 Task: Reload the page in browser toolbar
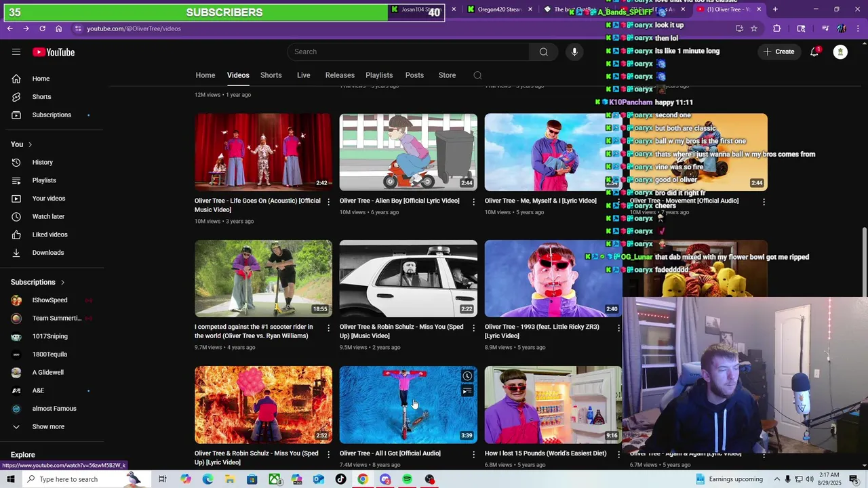pos(42,28)
